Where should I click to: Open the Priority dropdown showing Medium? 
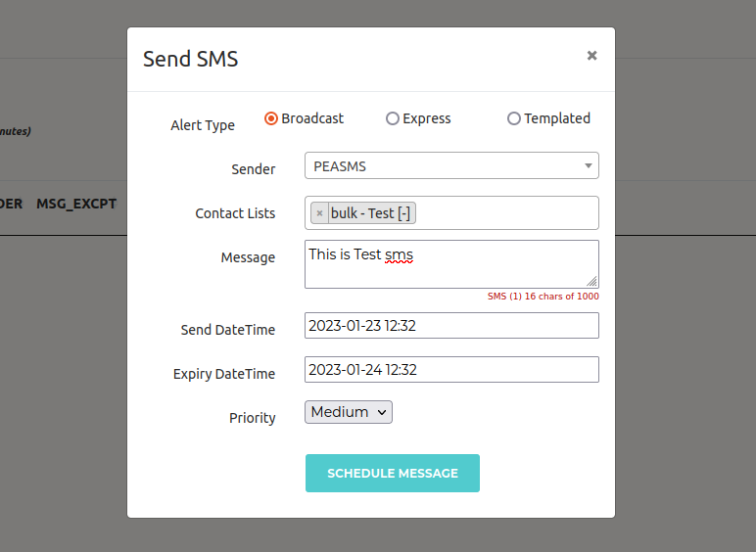click(x=349, y=412)
